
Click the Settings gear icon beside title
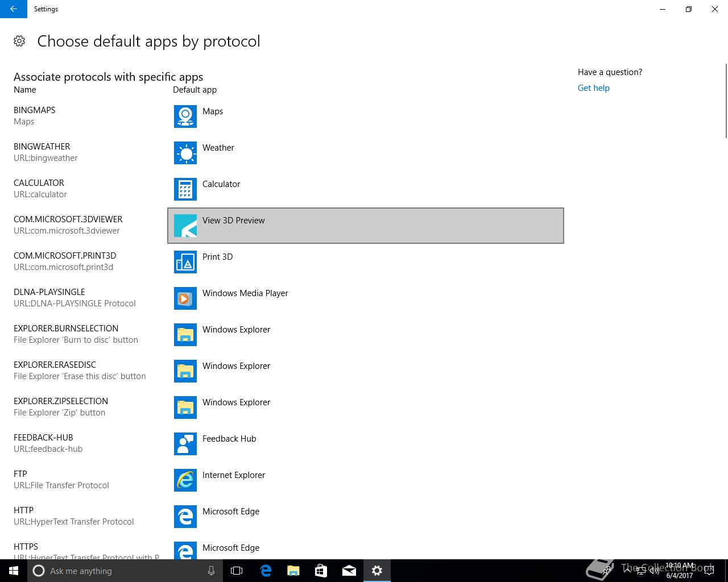pyautogui.click(x=19, y=41)
